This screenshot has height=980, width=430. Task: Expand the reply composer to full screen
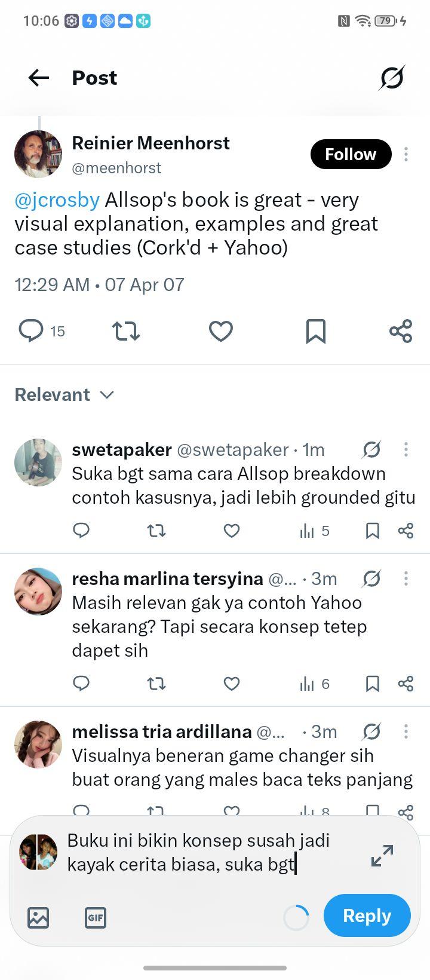tap(382, 856)
